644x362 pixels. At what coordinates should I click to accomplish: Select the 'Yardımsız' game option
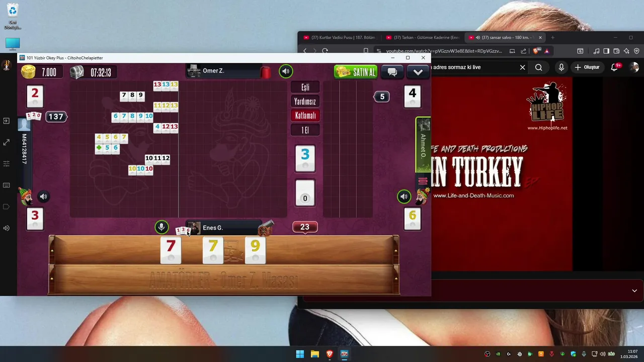coord(305,101)
